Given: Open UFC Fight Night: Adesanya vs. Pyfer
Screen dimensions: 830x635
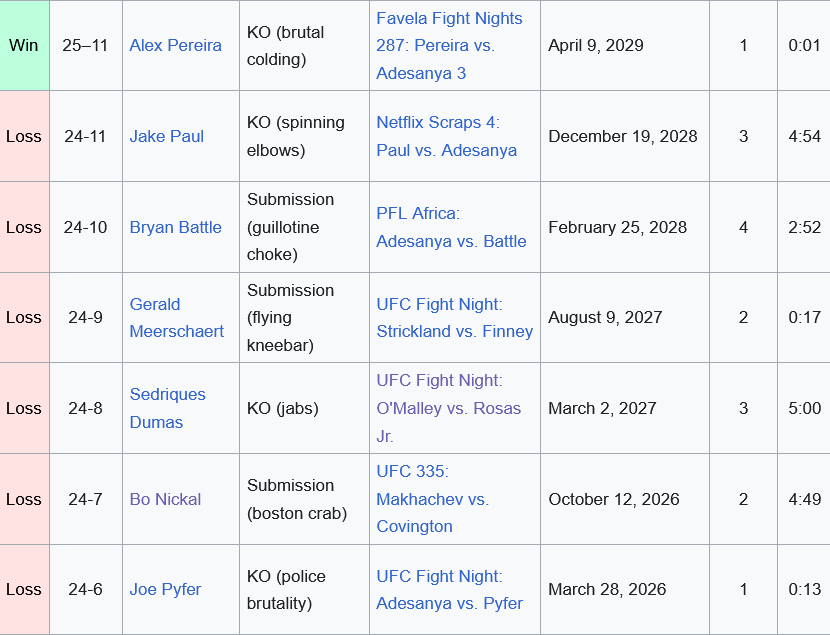Looking at the screenshot, I should (449, 589).
